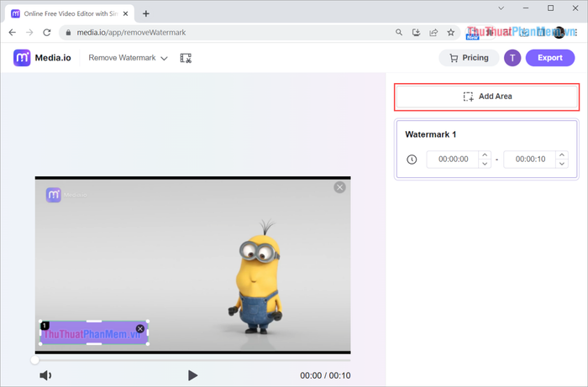This screenshot has width=588, height=387.
Task: Reload the browser page
Action: 47,33
